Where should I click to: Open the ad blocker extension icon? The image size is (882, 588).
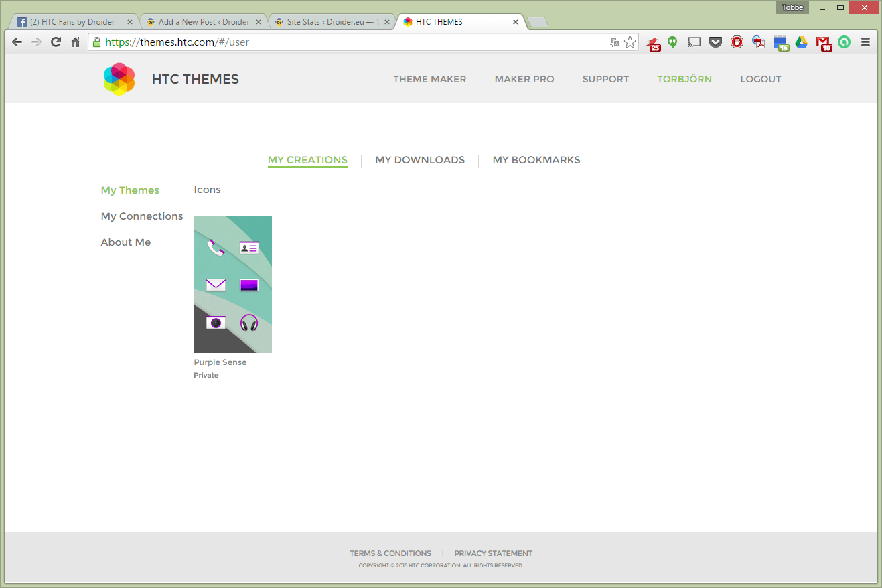coord(737,42)
